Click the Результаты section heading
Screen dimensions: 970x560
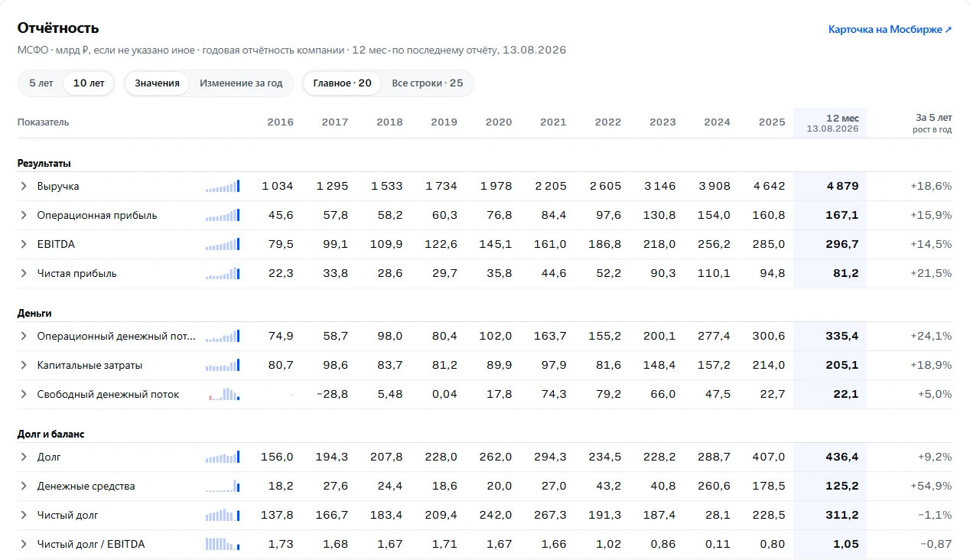tap(44, 163)
